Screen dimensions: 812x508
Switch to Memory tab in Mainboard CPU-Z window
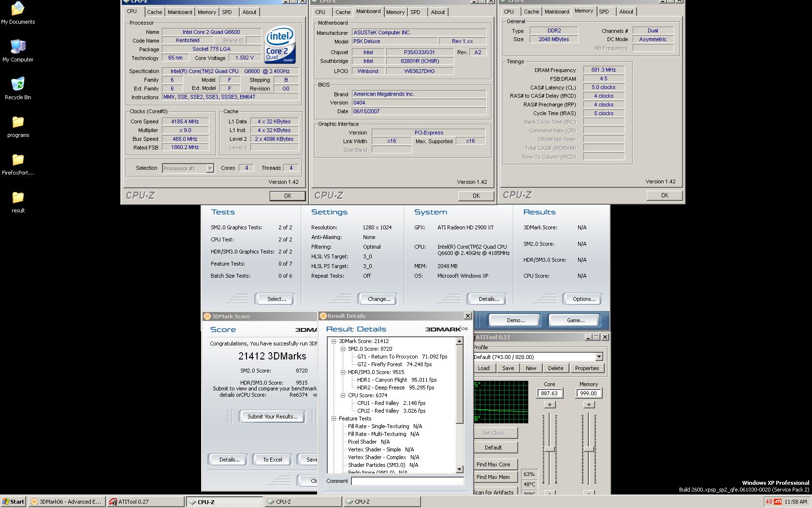395,12
